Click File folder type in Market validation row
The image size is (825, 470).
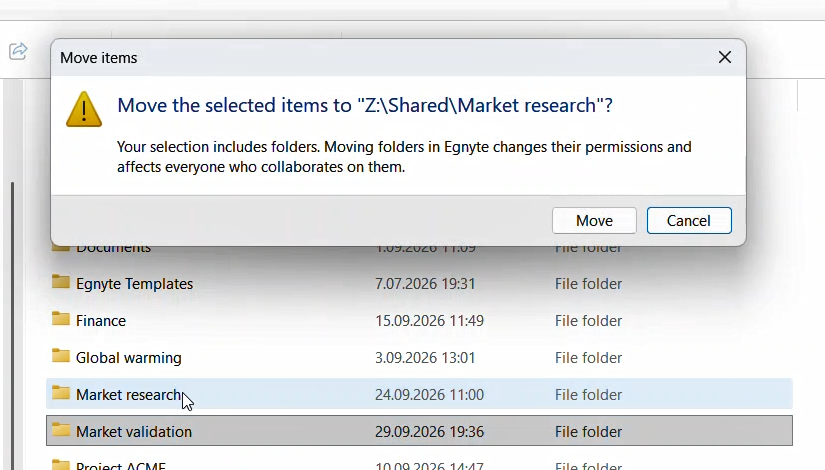(588, 432)
